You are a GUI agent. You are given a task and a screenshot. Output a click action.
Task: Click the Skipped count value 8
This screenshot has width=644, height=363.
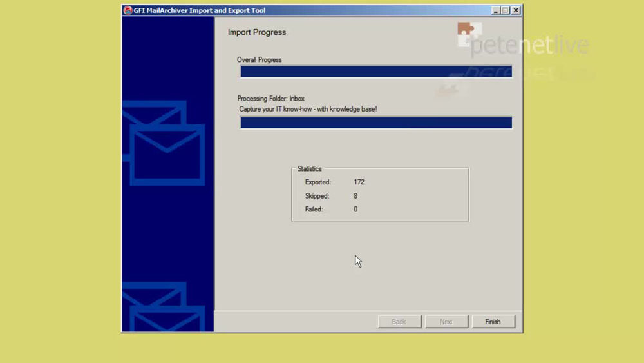(x=355, y=196)
